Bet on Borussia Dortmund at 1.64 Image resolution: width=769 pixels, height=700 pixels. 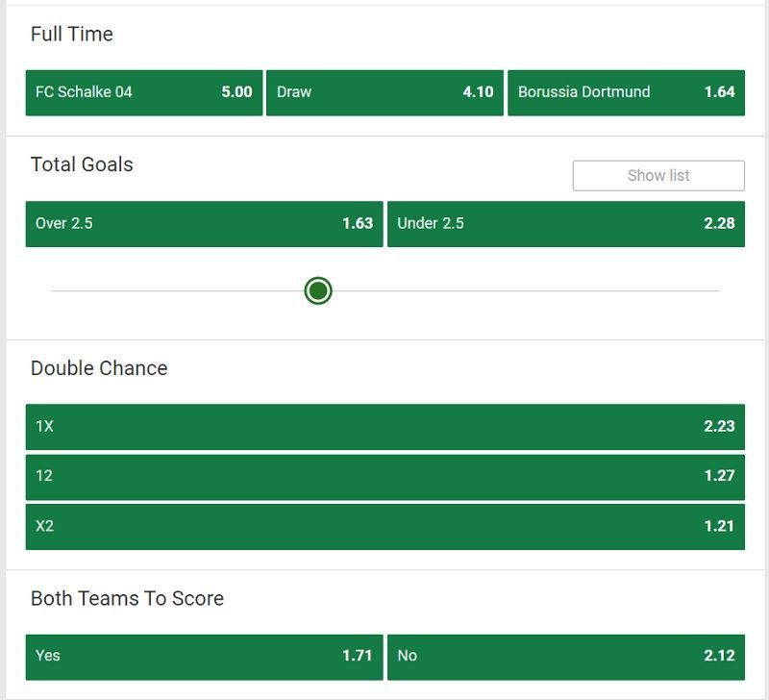626,92
